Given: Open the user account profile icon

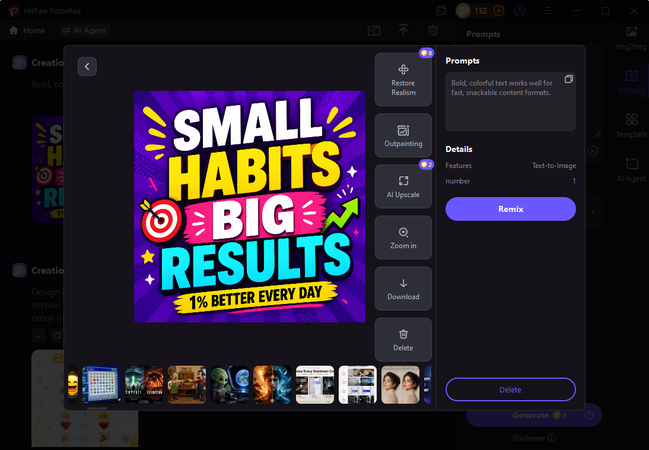Looking at the screenshot, I should point(519,11).
